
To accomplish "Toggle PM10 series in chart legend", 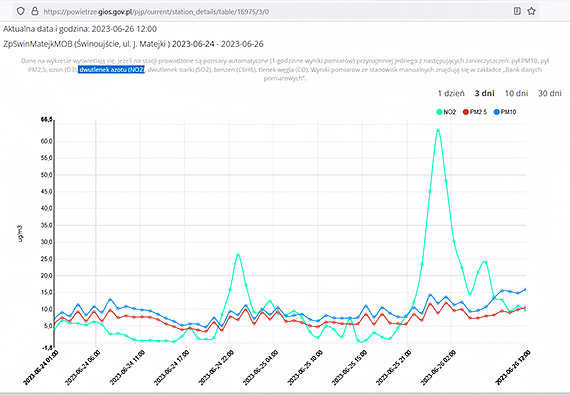I will point(505,112).
